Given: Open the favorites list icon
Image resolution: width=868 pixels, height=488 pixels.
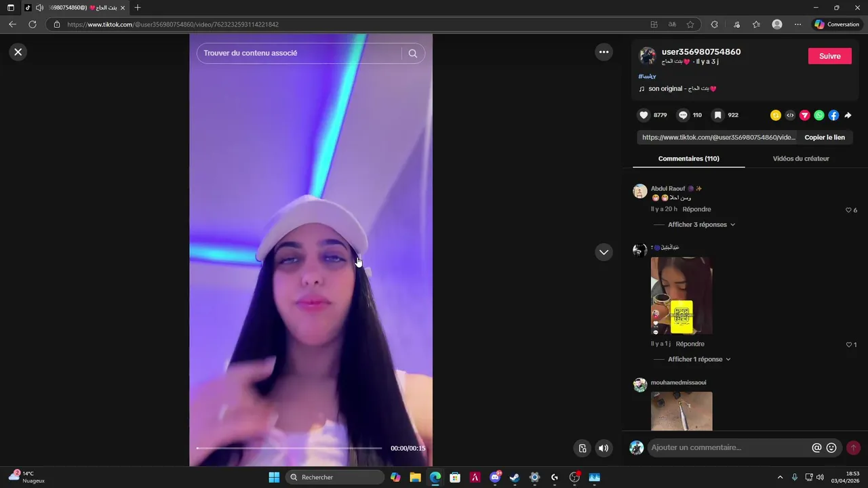Looking at the screenshot, I should [756, 24].
